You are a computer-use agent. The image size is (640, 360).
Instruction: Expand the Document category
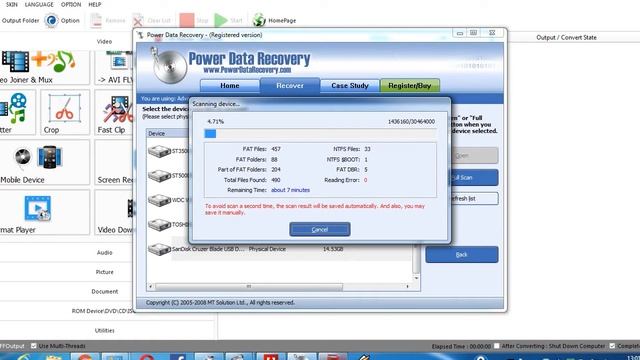pos(104,291)
